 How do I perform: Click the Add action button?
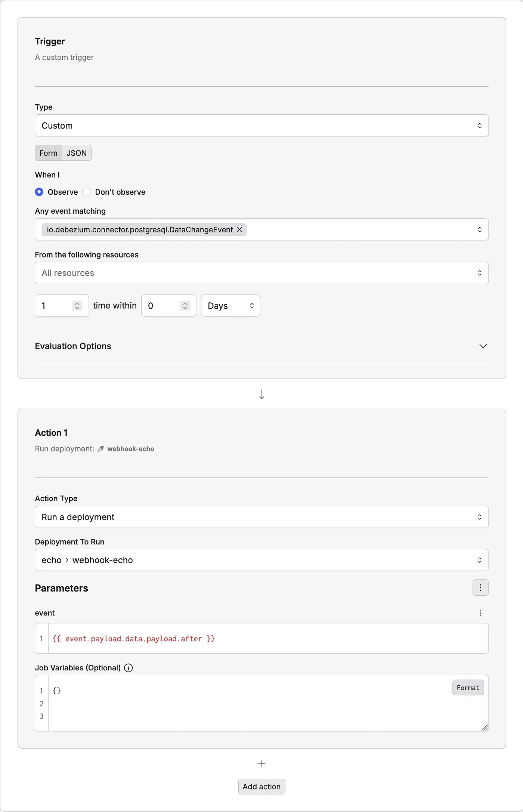[x=261, y=787]
